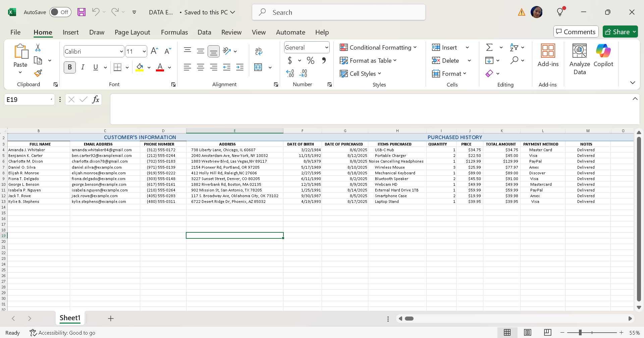Open the General number format dropdown

click(x=326, y=47)
